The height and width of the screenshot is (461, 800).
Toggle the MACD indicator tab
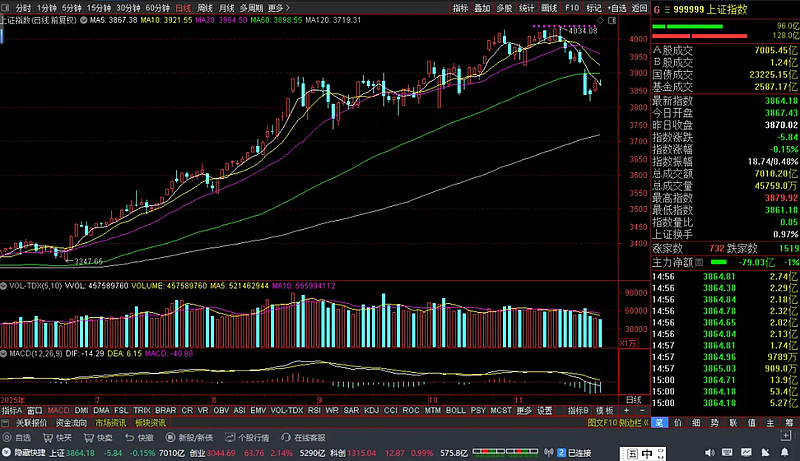pyautogui.click(x=58, y=410)
